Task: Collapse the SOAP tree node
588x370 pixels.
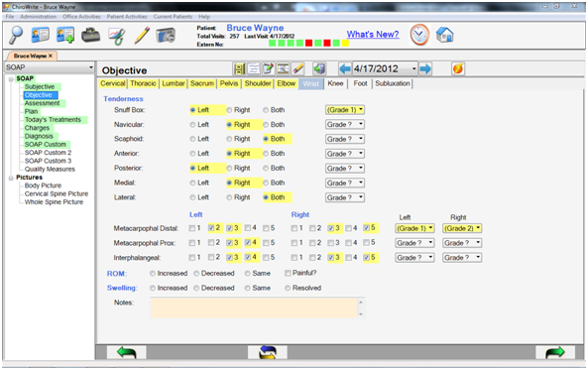Action: coord(11,78)
